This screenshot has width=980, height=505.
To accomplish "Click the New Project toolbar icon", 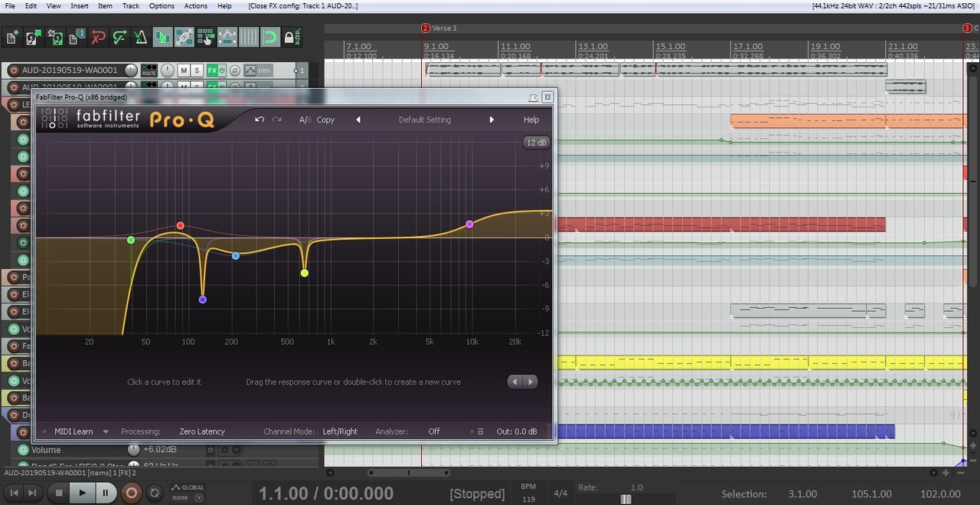I will point(12,37).
